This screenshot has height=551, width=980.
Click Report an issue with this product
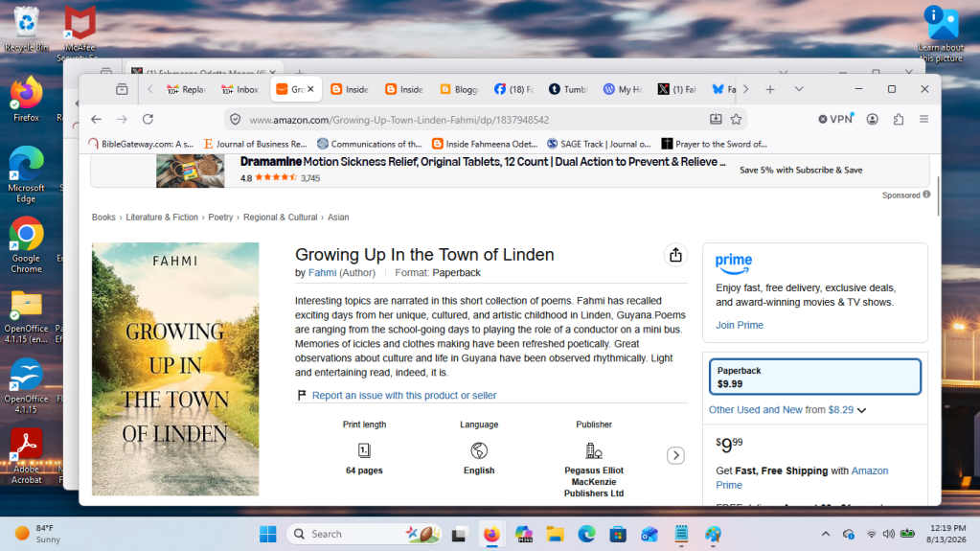[404, 395]
